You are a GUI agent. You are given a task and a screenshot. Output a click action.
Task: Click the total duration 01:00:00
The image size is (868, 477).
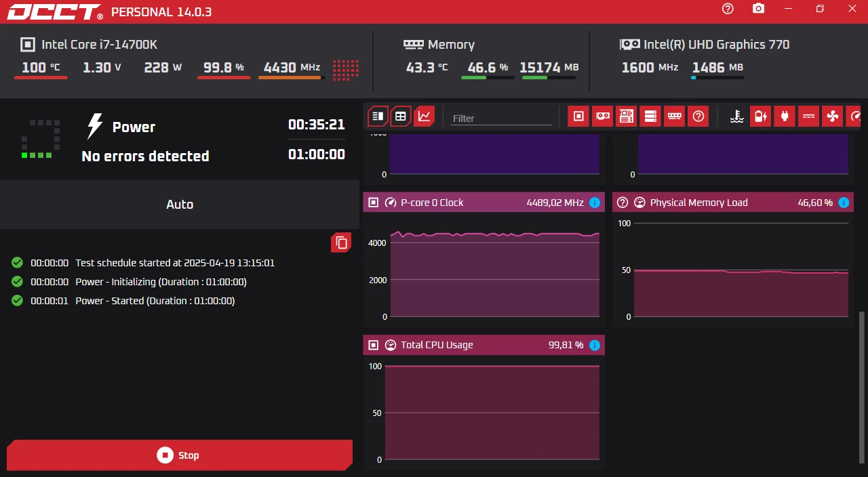point(317,154)
